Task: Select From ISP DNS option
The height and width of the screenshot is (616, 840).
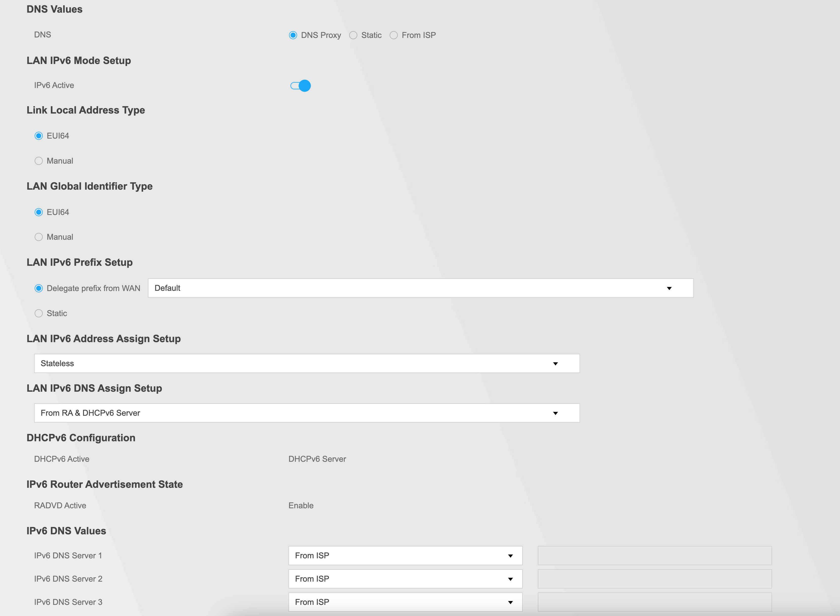Action: (394, 35)
